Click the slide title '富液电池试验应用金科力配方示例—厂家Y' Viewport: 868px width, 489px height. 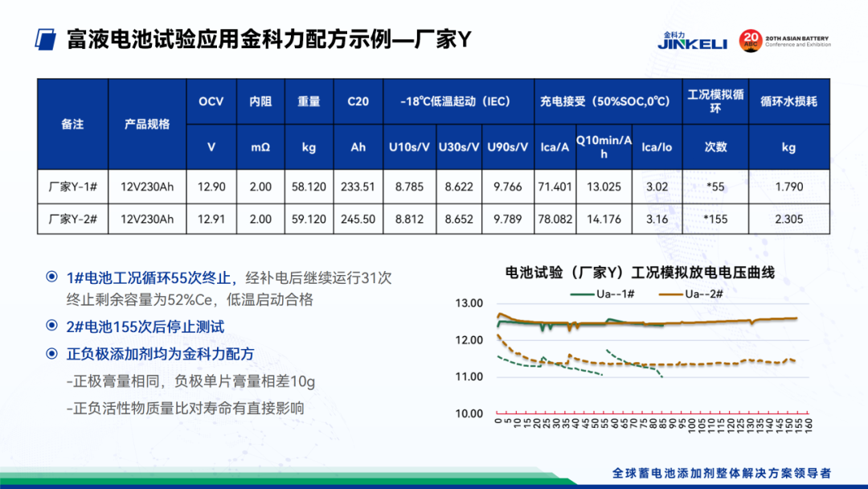(269, 39)
